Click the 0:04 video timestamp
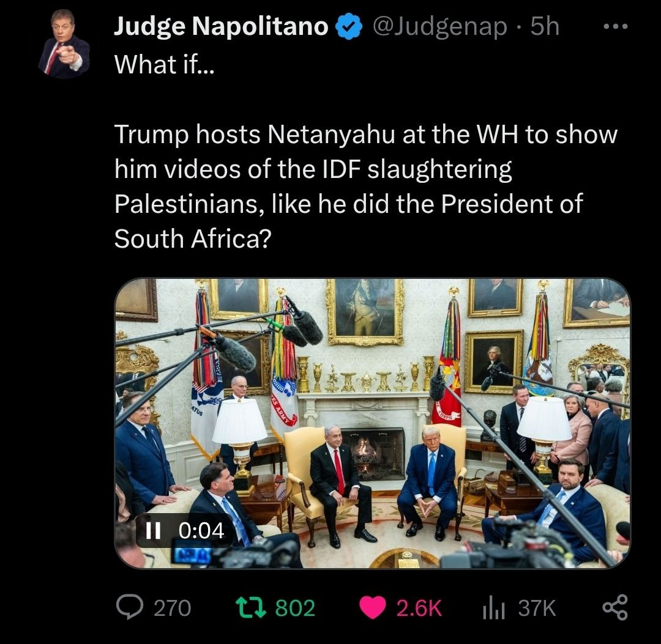This screenshot has width=661, height=644. pos(201,531)
